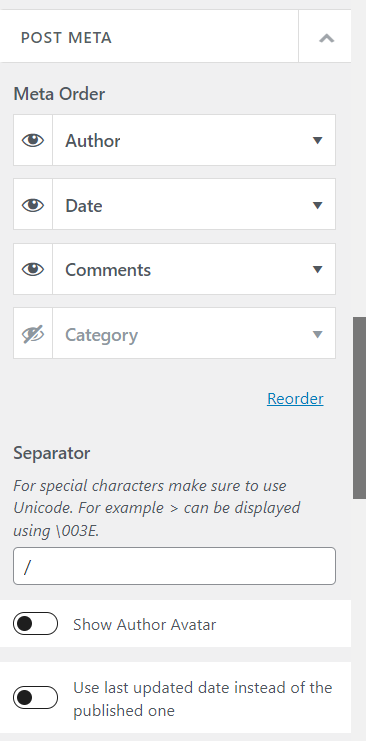The height and width of the screenshot is (741, 366).
Task: Click the Comments meta item label
Action: pos(108,270)
